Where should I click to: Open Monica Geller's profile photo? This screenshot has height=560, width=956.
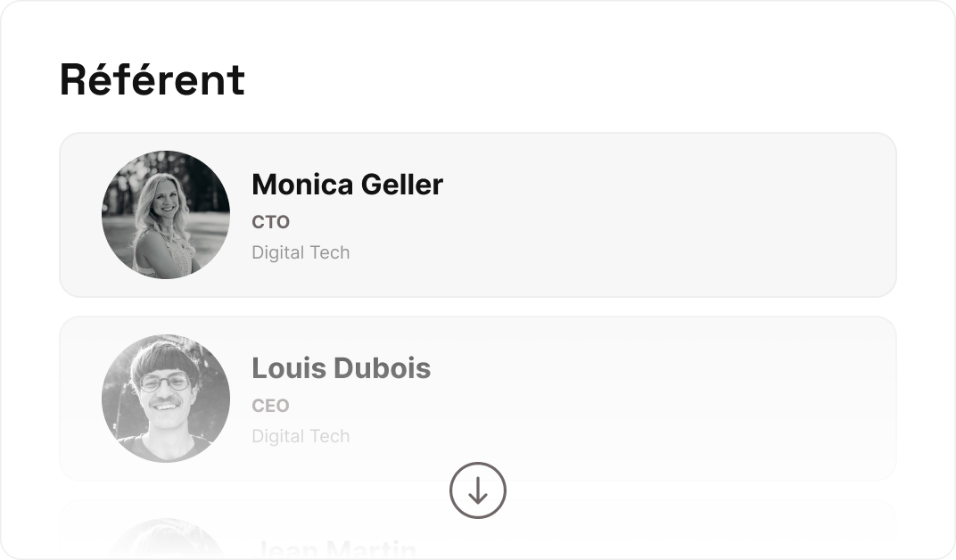[166, 215]
